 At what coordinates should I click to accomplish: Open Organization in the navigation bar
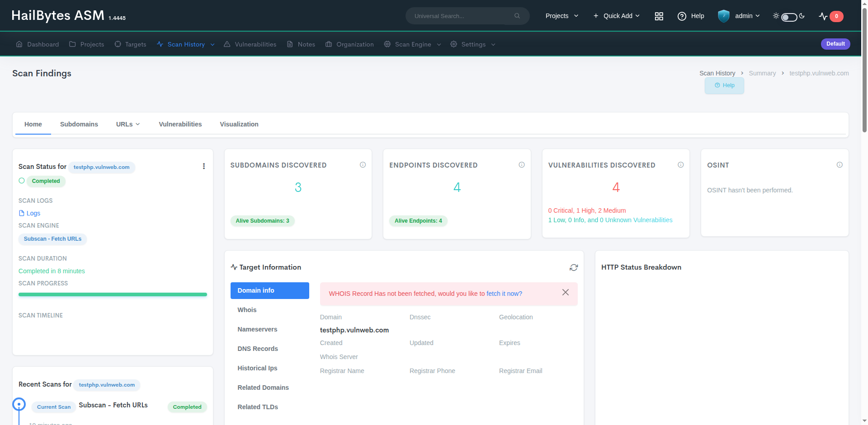tap(349, 44)
